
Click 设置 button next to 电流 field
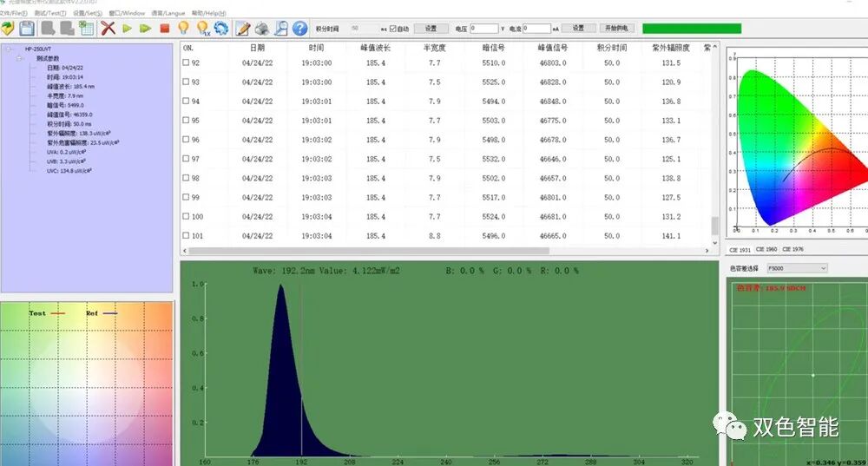pyautogui.click(x=578, y=28)
